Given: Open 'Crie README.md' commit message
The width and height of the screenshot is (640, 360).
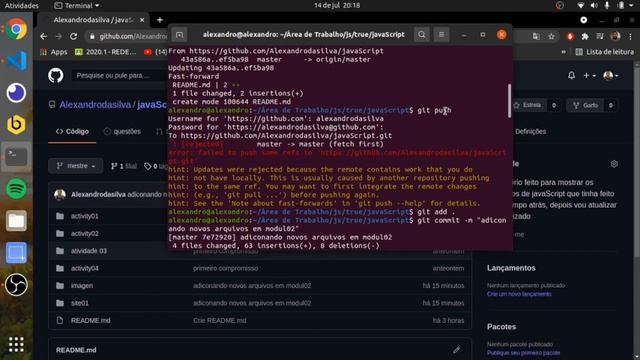Looking at the screenshot, I should (x=220, y=320).
